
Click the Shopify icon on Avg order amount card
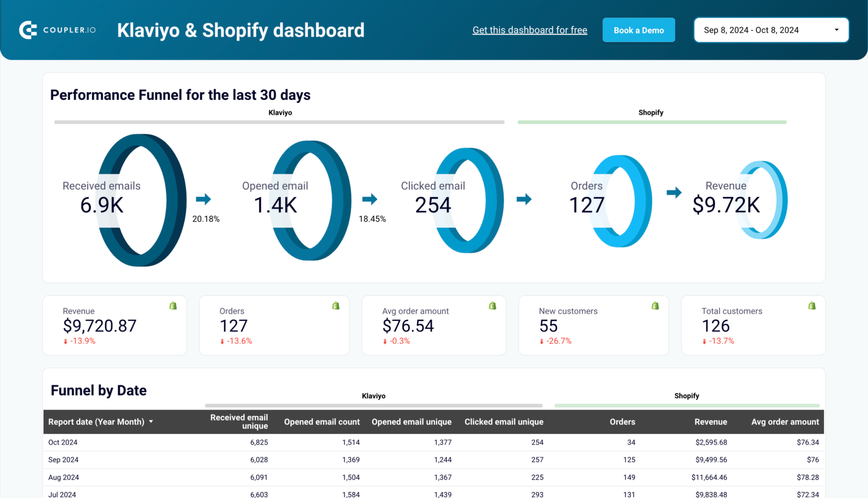492,306
